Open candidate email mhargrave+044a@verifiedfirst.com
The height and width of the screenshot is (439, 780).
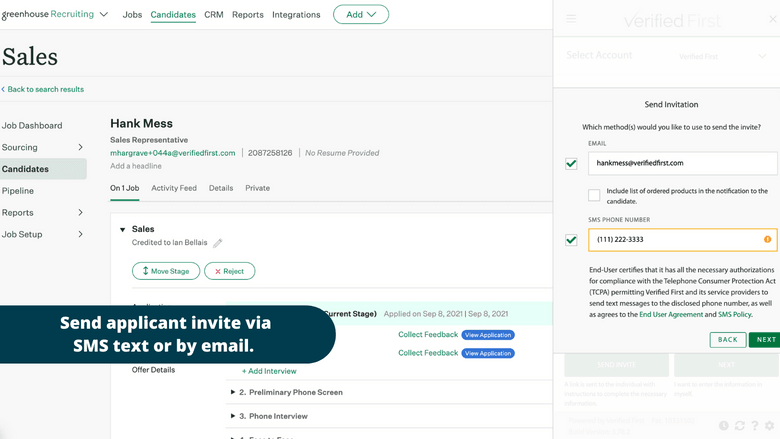(x=173, y=153)
